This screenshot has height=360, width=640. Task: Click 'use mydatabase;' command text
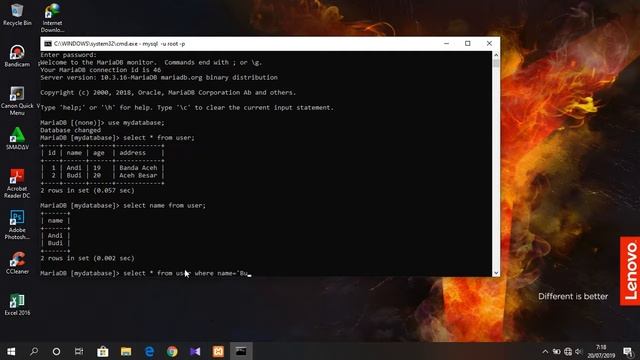[x=136, y=122]
